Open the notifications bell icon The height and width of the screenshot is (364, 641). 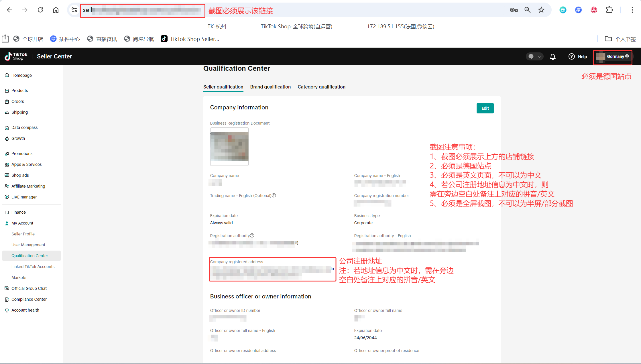tap(553, 57)
